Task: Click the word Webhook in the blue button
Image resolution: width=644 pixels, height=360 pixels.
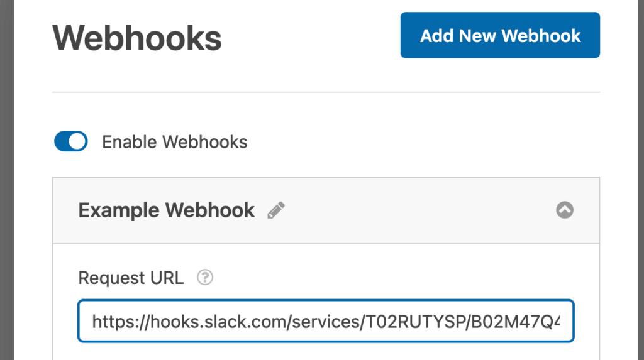Action: (541, 36)
